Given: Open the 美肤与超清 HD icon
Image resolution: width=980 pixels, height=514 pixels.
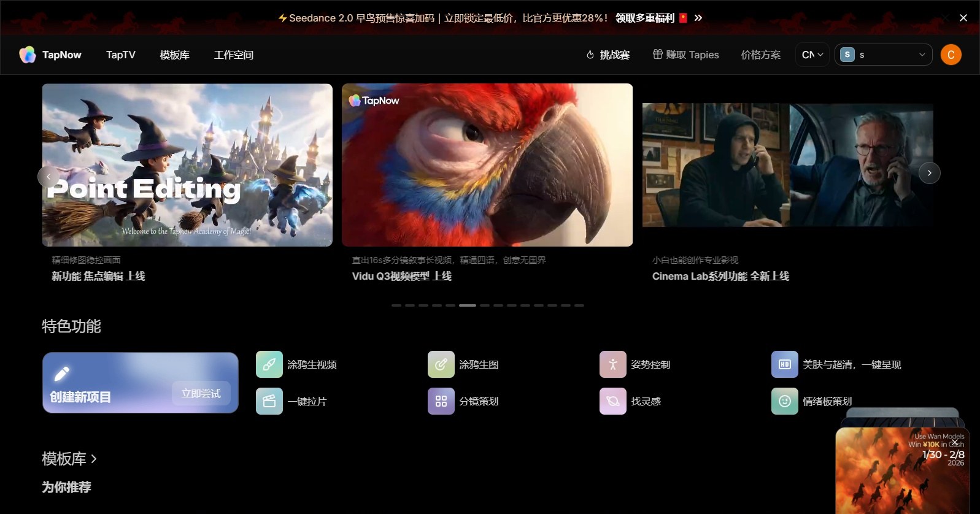Looking at the screenshot, I should pos(785,364).
